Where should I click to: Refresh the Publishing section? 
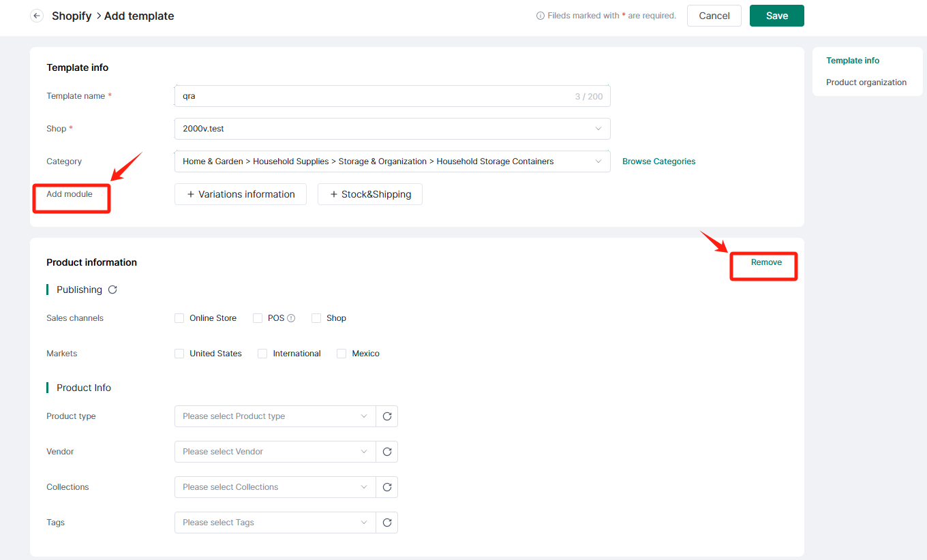tap(112, 290)
